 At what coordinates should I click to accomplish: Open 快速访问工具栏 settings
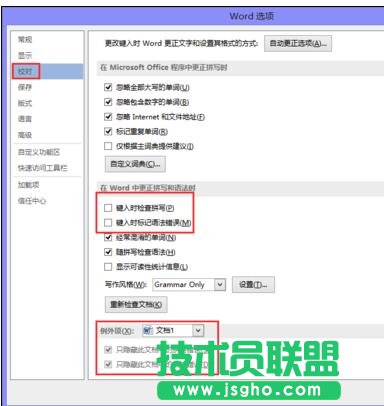43,168
